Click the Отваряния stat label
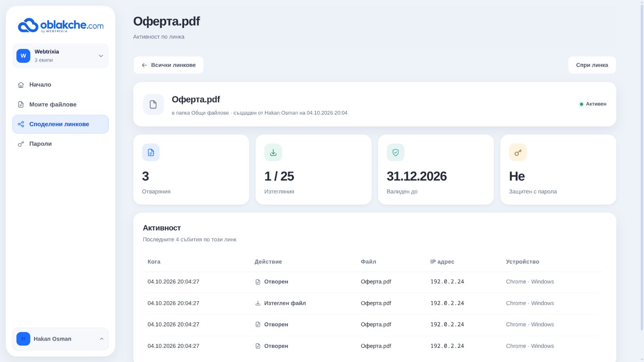 156,192
